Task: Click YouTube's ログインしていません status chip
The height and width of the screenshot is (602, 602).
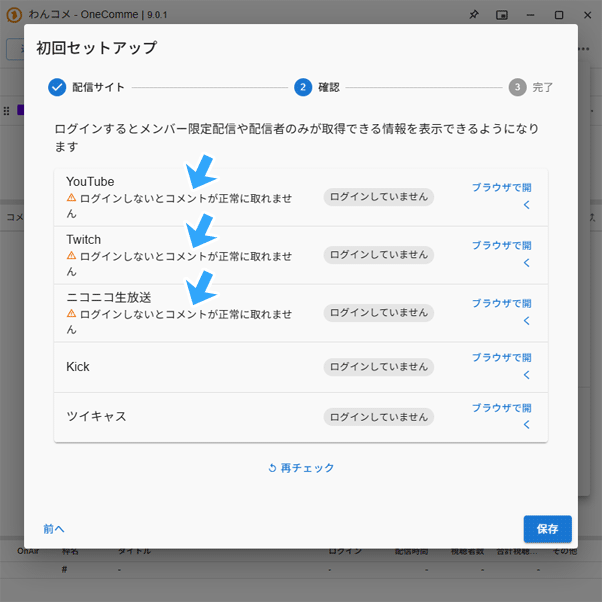Action: tap(379, 197)
